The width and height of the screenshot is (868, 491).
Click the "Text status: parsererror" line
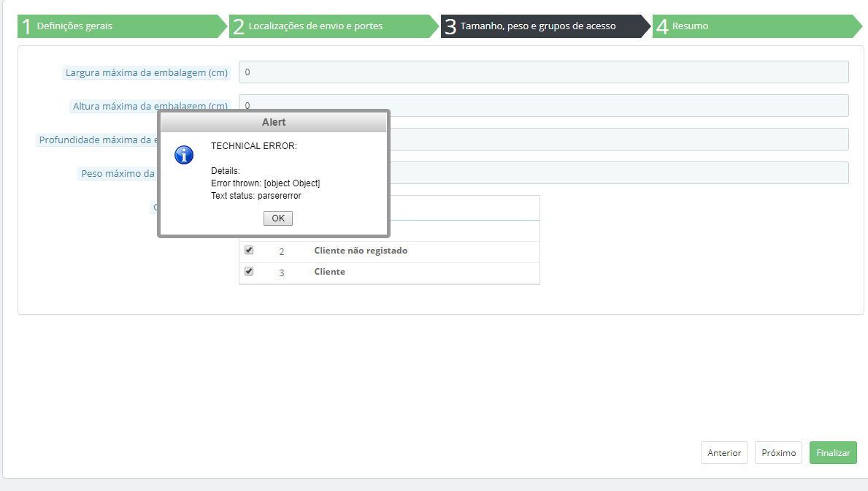[x=256, y=196]
